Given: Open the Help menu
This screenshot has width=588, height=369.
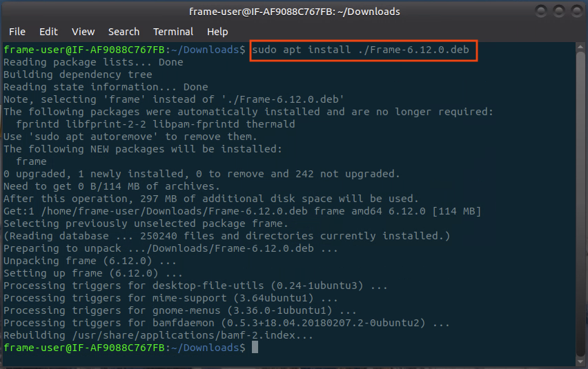Looking at the screenshot, I should coord(217,32).
